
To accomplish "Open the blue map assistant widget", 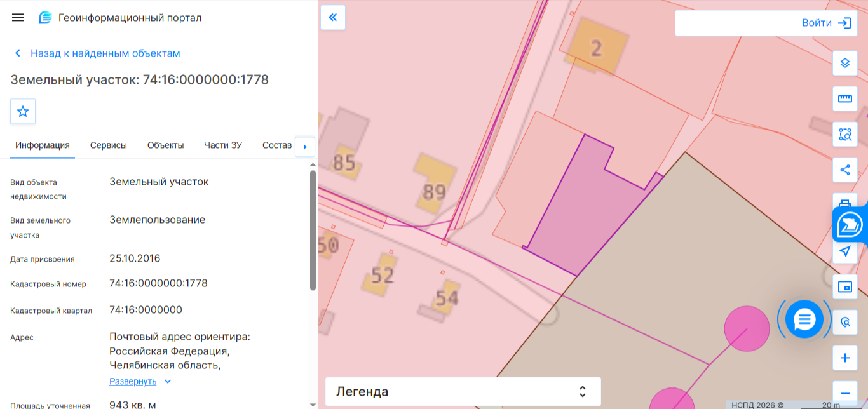I will coord(850,224).
